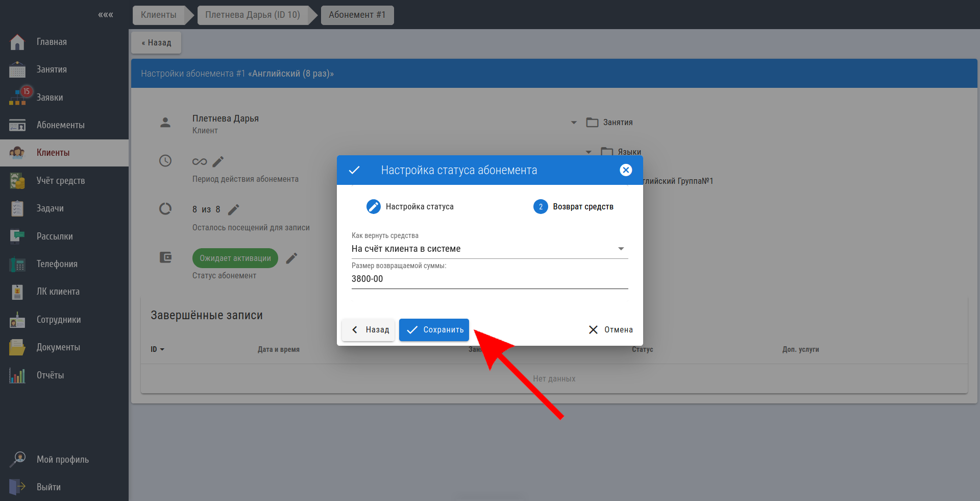The width and height of the screenshot is (980, 501).
Task: Click the Плетнева Дарья client name
Action: click(226, 118)
